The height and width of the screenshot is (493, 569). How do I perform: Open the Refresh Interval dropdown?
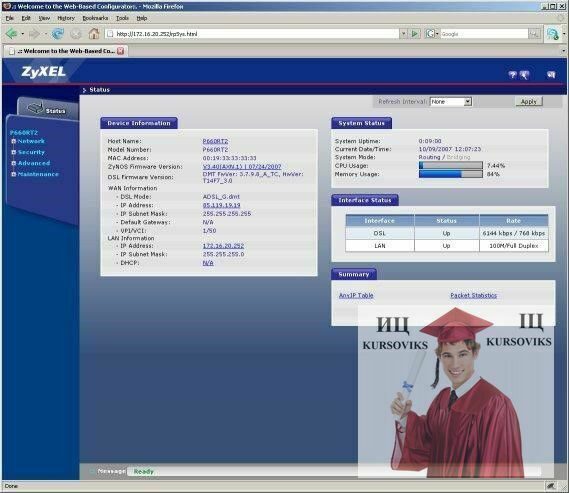[x=451, y=102]
